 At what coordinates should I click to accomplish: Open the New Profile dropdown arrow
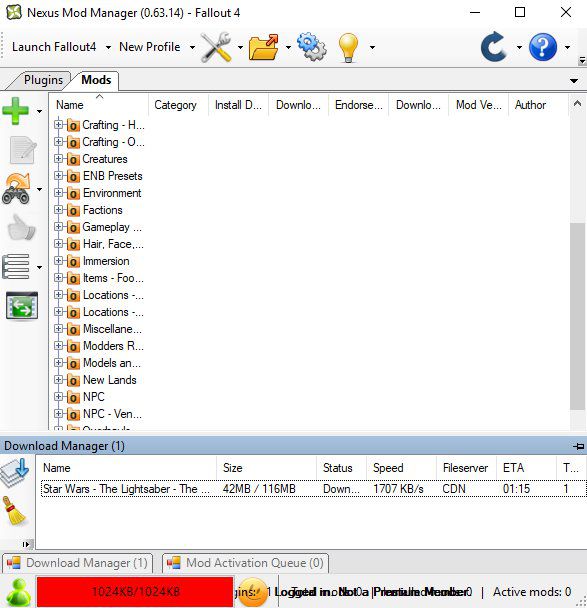tap(192, 47)
